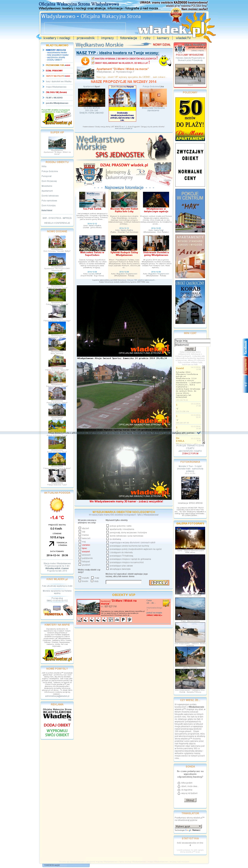Image resolution: width=248 pixels, height=868 pixels.
Task: Click the MAPAKwater.pl logo under the left menu
Action: click(57, 119)
